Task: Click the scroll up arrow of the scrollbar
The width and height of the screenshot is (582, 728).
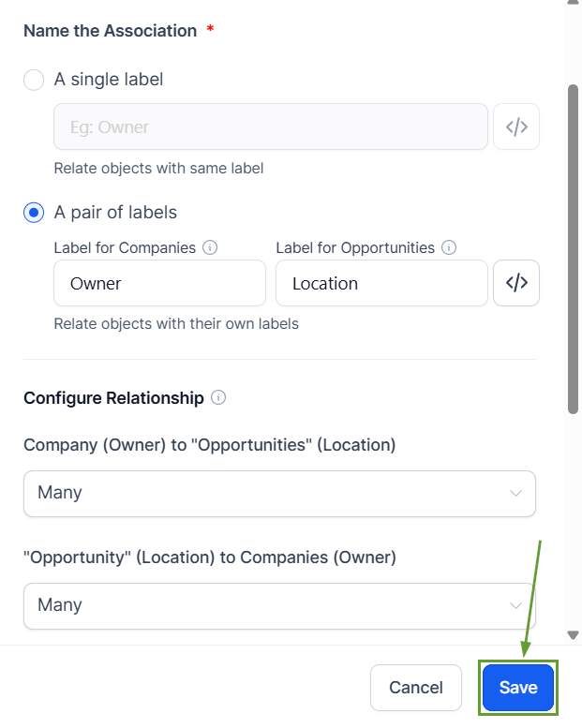Action: 574,4
